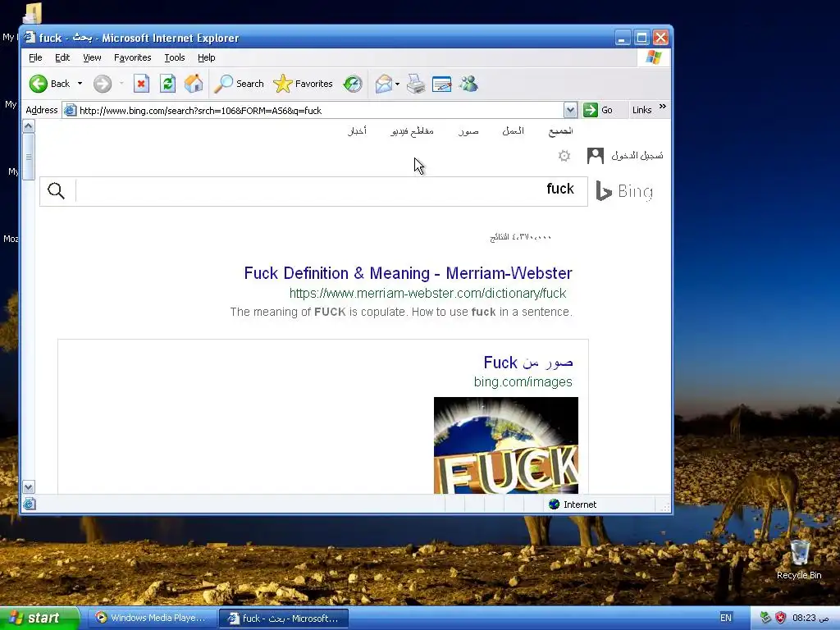Select the folder icon on the desktop
The width and height of the screenshot is (840, 630).
(33, 13)
